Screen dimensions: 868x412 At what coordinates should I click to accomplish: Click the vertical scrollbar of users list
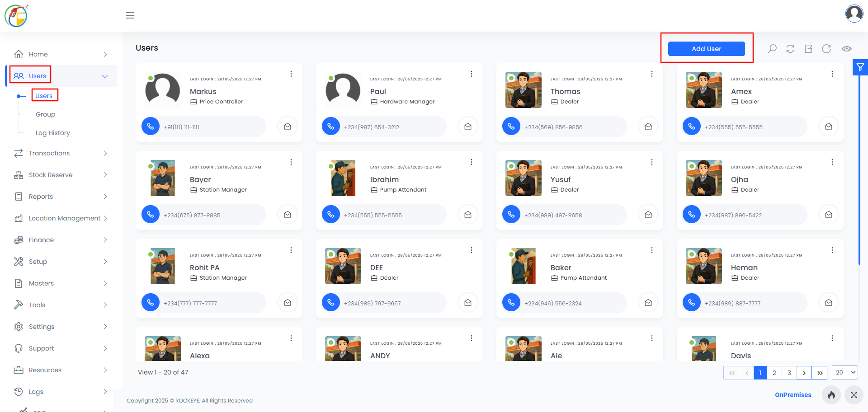859,169
